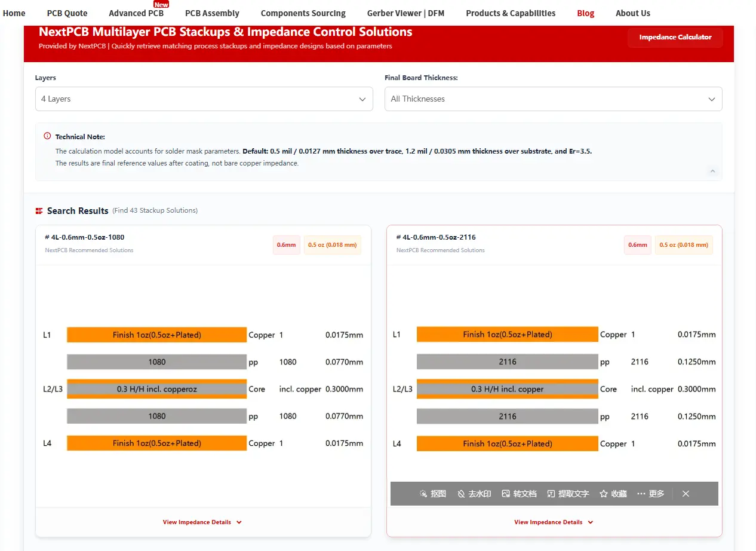
Task: Expand View Impedance Details for 2116 stackup
Action: click(x=554, y=522)
